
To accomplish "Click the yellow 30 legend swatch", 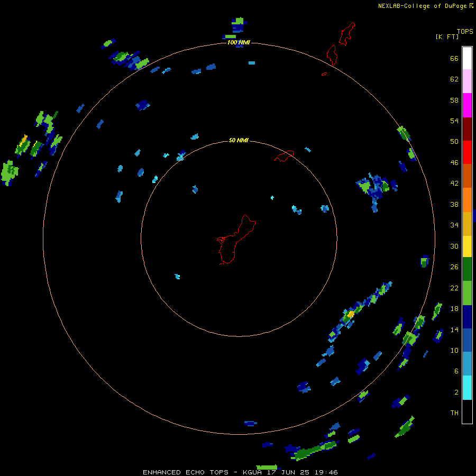I will 467,246.
